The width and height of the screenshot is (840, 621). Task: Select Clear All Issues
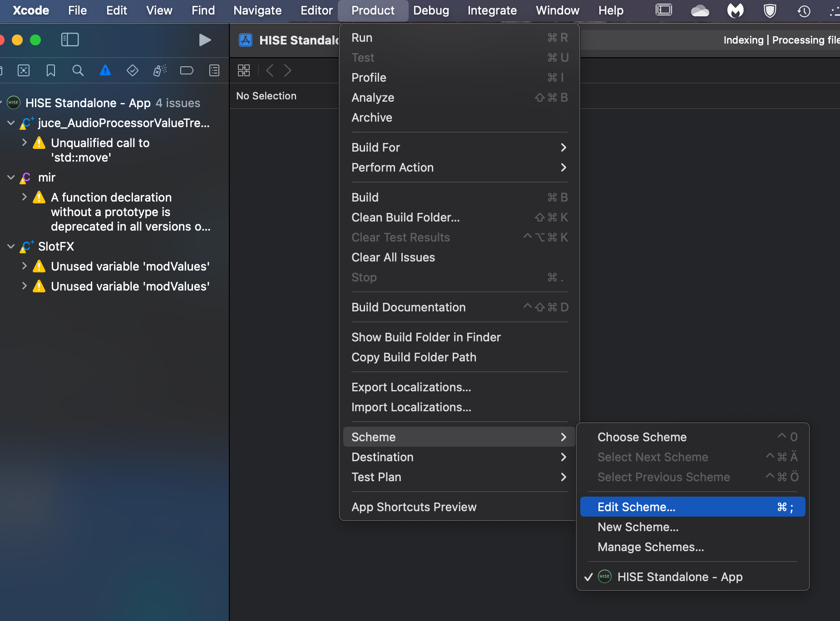click(x=459, y=257)
